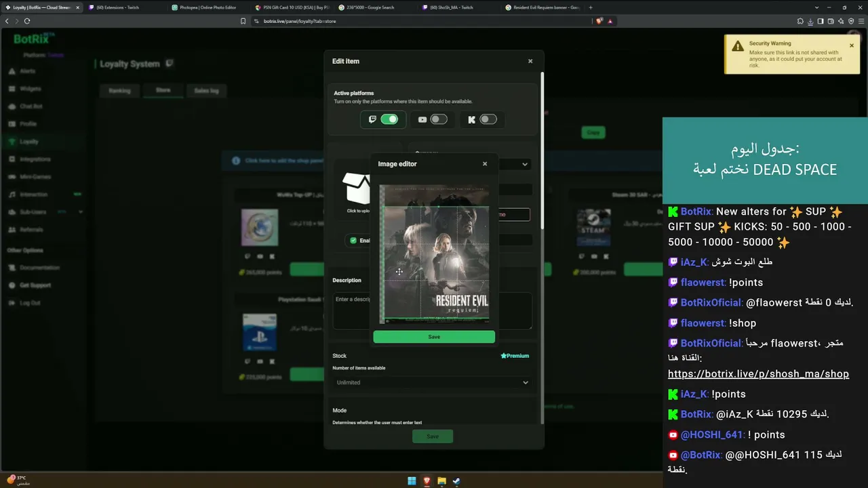868x488 pixels.
Task: Toggle the Twitch platform switch
Action: 389,119
